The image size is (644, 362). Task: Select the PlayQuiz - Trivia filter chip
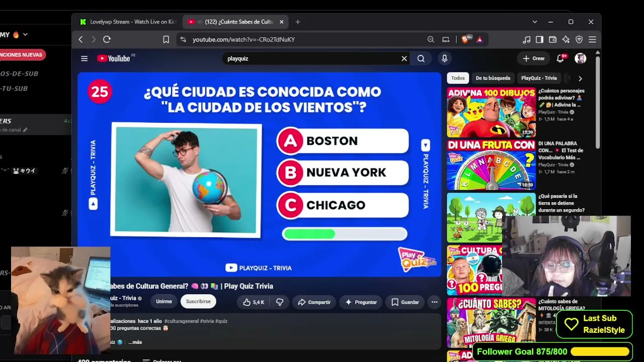pyautogui.click(x=539, y=78)
